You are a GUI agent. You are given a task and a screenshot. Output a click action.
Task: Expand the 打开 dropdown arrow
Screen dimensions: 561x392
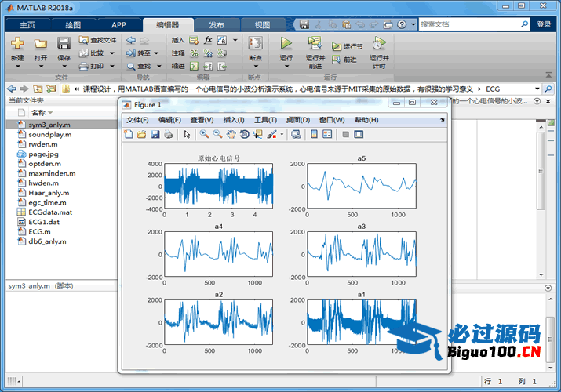coord(41,67)
